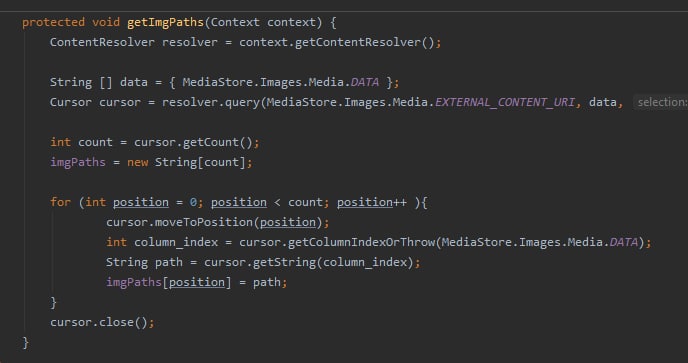Click the int column_index declaration
The height and width of the screenshot is (363, 688).
[x=162, y=242]
